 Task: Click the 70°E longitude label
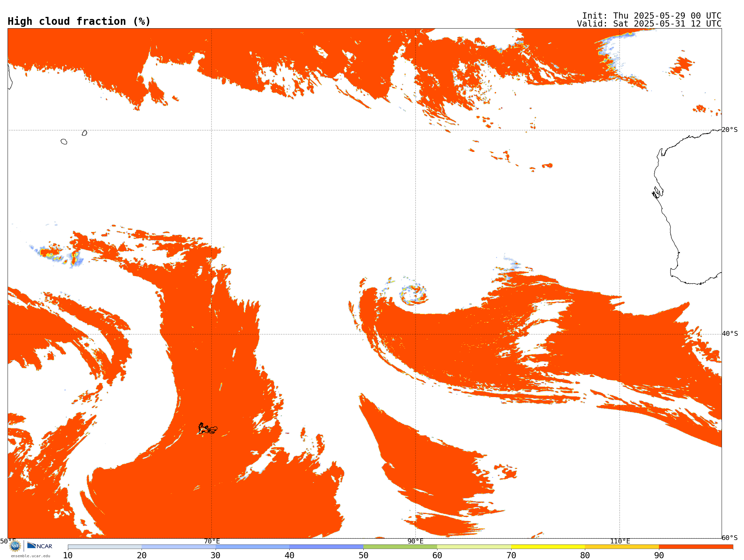coord(211,541)
